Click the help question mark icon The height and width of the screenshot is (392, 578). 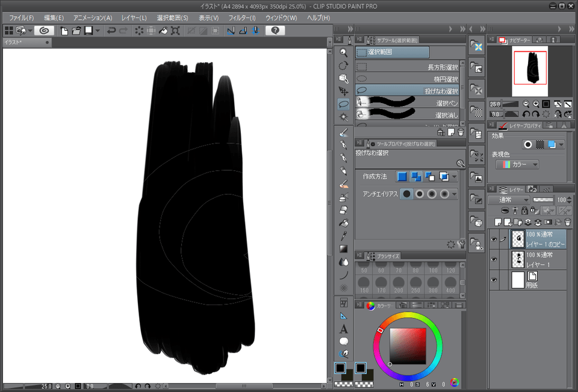click(x=275, y=31)
